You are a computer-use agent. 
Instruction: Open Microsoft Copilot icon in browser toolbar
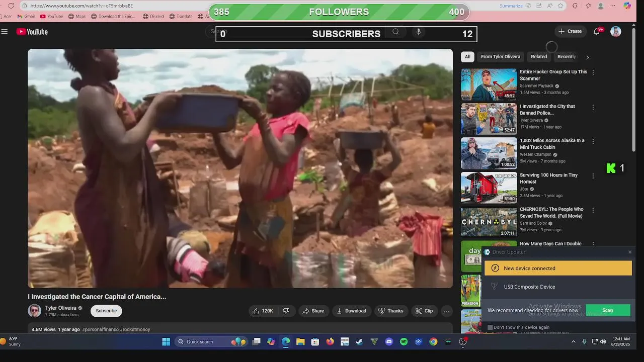(x=627, y=6)
